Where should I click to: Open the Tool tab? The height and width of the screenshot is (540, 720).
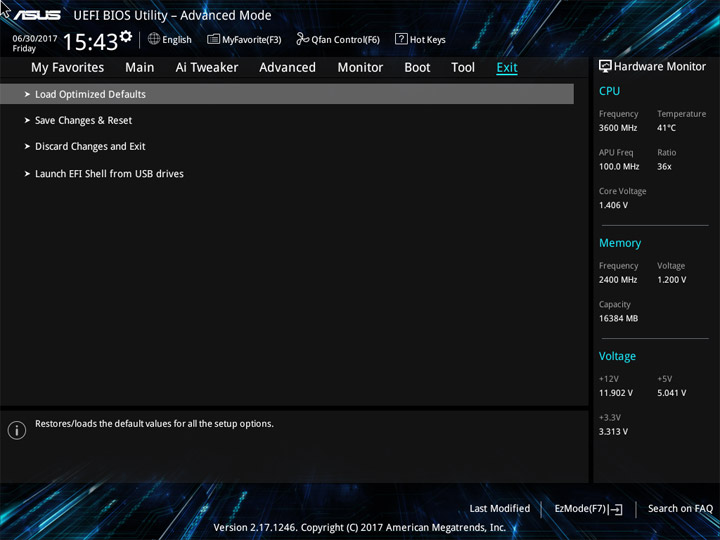click(x=463, y=68)
